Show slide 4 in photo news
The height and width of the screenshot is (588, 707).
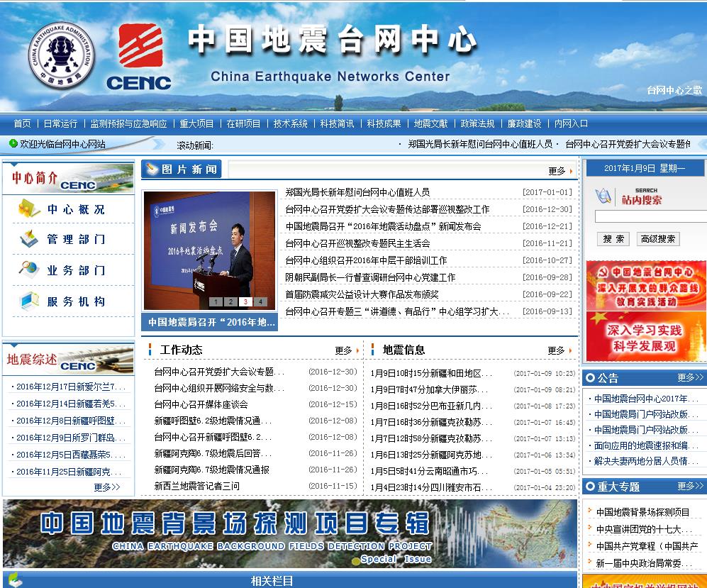pyautogui.click(x=260, y=301)
